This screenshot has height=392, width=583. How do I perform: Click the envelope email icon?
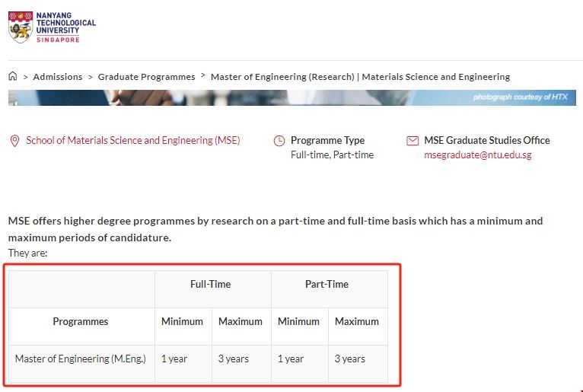tap(413, 141)
